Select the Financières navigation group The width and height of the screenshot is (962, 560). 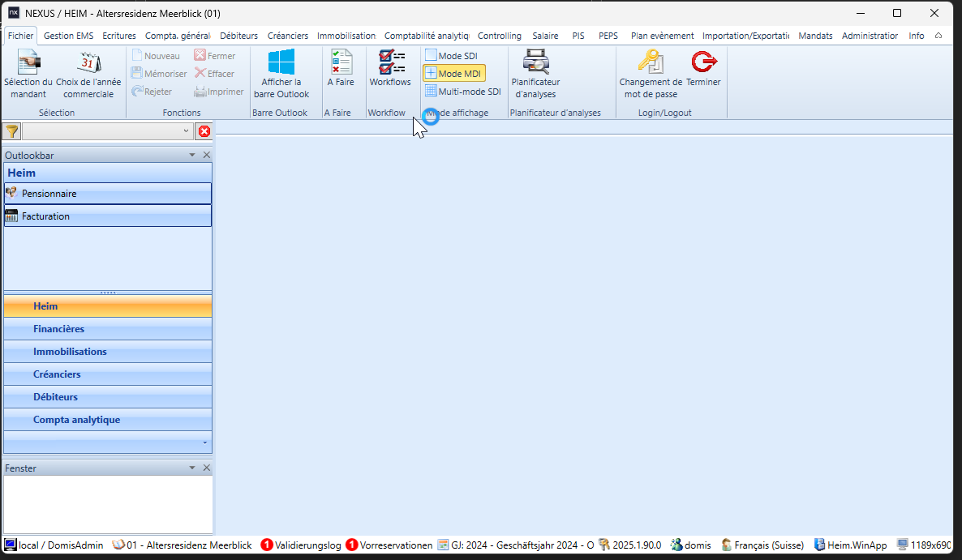pos(58,329)
